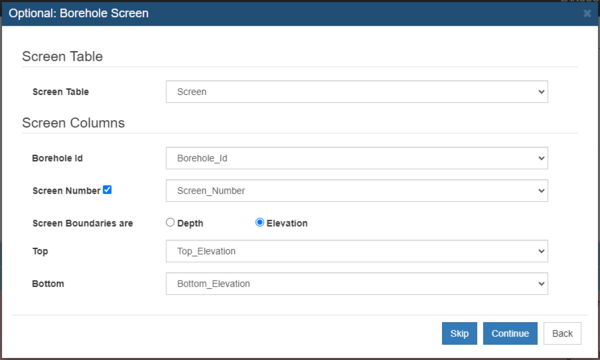Uncheck the Screen Number checkbox
Image resolution: width=600 pixels, height=360 pixels.
pyautogui.click(x=107, y=190)
